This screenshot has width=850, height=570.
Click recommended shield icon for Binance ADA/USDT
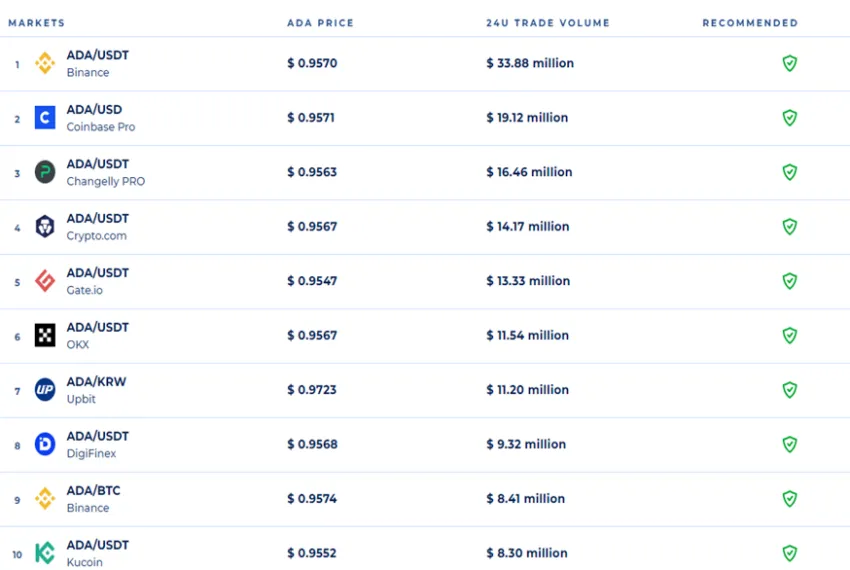(x=790, y=63)
